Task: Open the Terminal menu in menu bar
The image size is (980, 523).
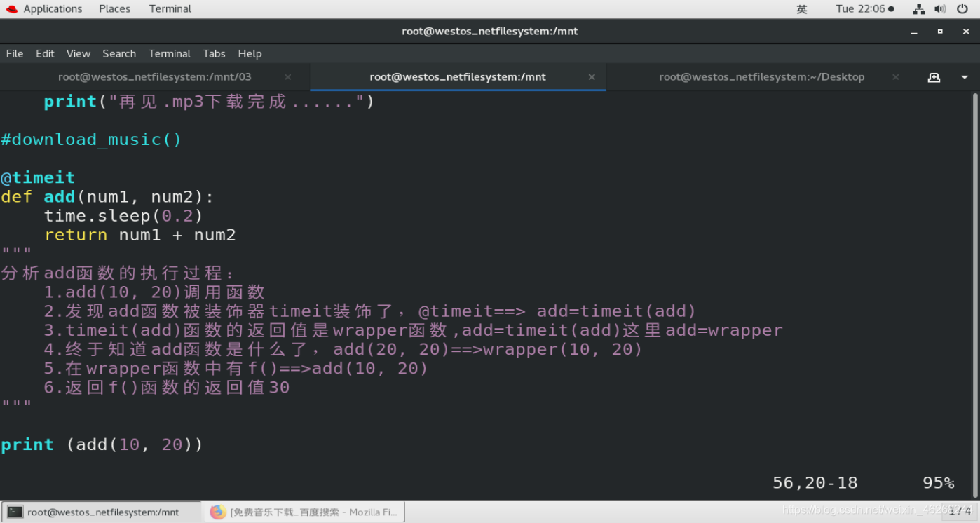Action: [x=169, y=53]
